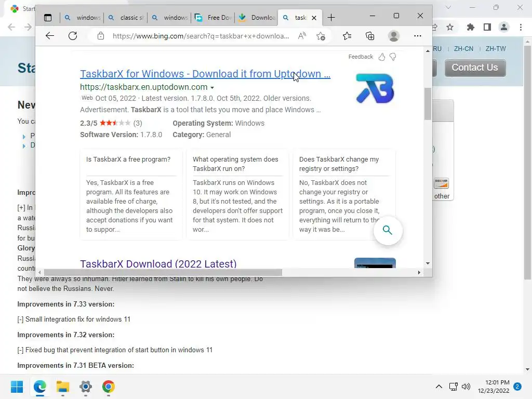The height and width of the screenshot is (399, 532).
Task: Click Edge address bar URL field
Action: click(201, 36)
